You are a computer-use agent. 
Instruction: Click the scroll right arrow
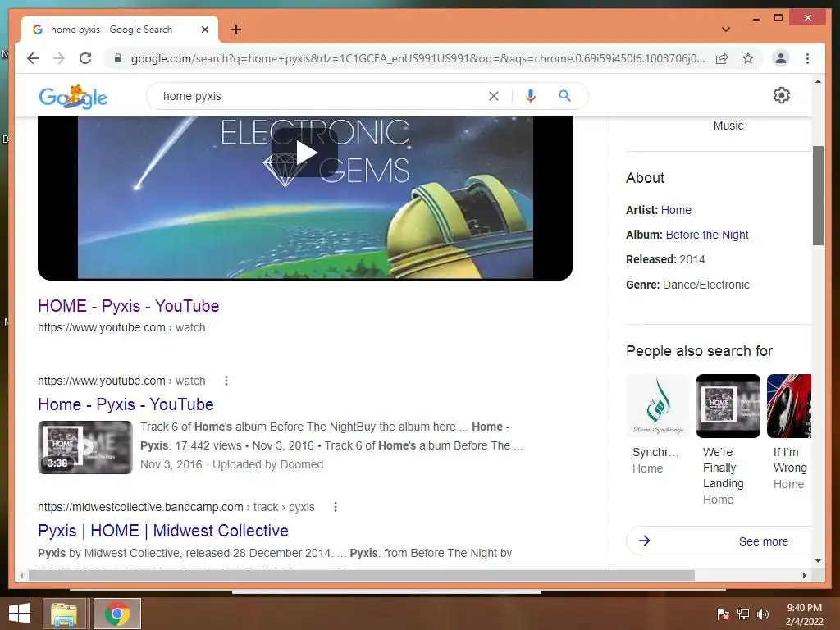coord(804,575)
